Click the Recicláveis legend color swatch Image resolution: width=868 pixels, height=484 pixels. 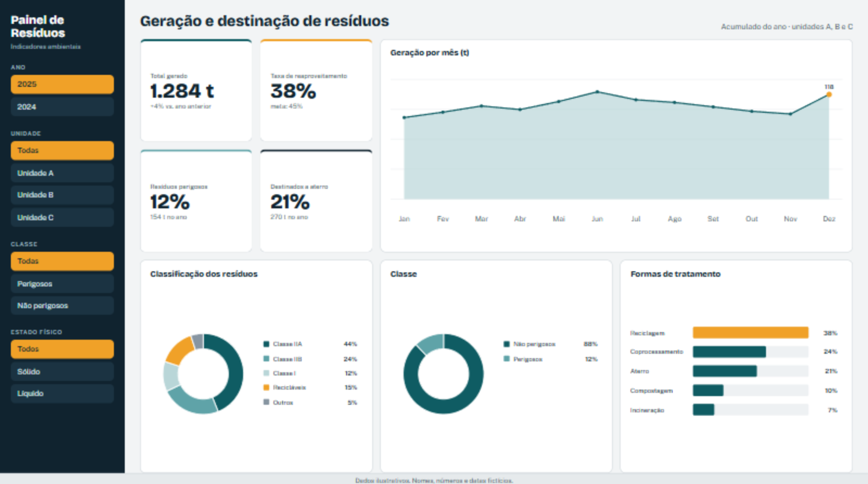[x=266, y=387]
